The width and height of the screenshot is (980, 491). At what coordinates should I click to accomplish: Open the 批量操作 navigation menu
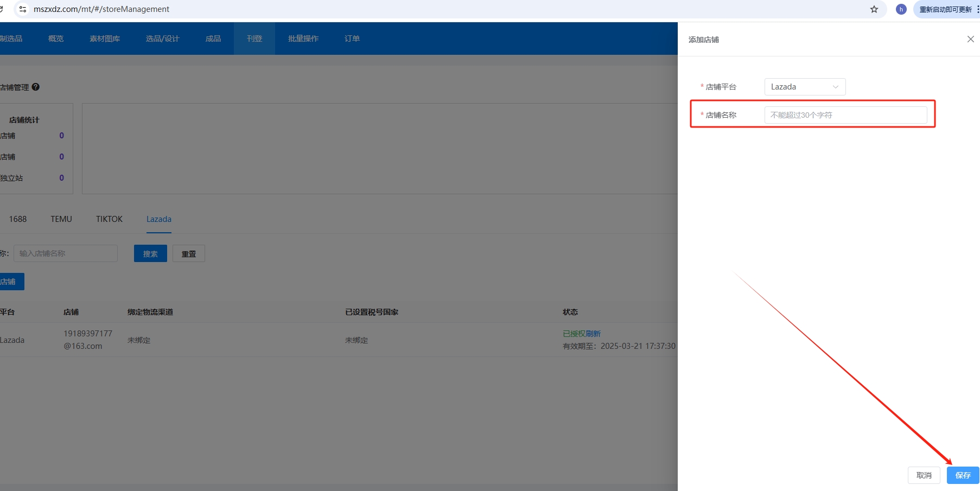tap(303, 39)
